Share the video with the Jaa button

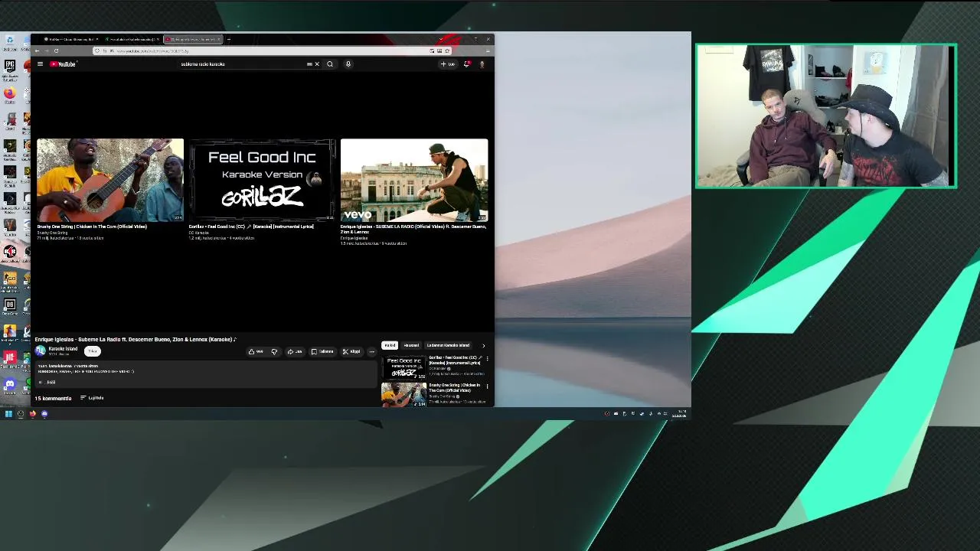pos(295,352)
